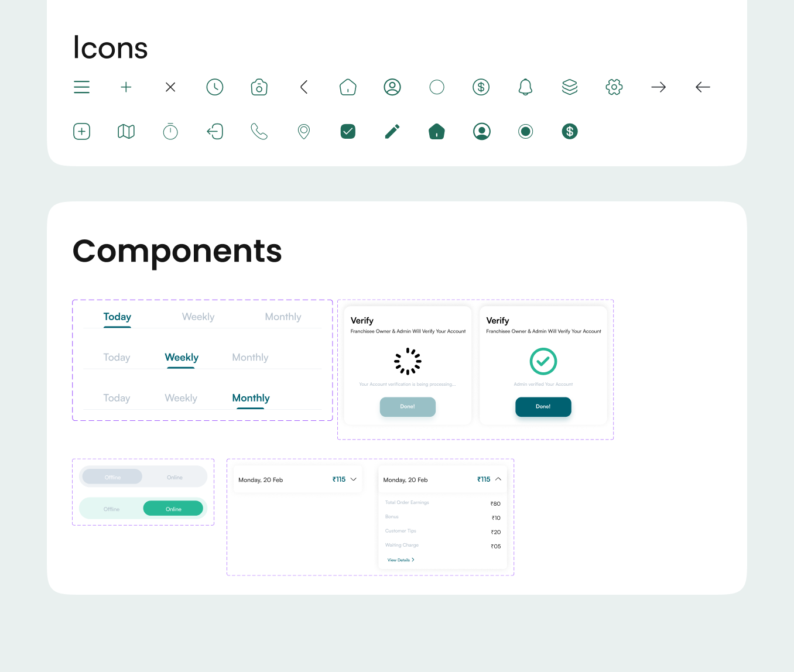Switch to Offline in the green toggle
794x672 pixels.
pos(111,509)
